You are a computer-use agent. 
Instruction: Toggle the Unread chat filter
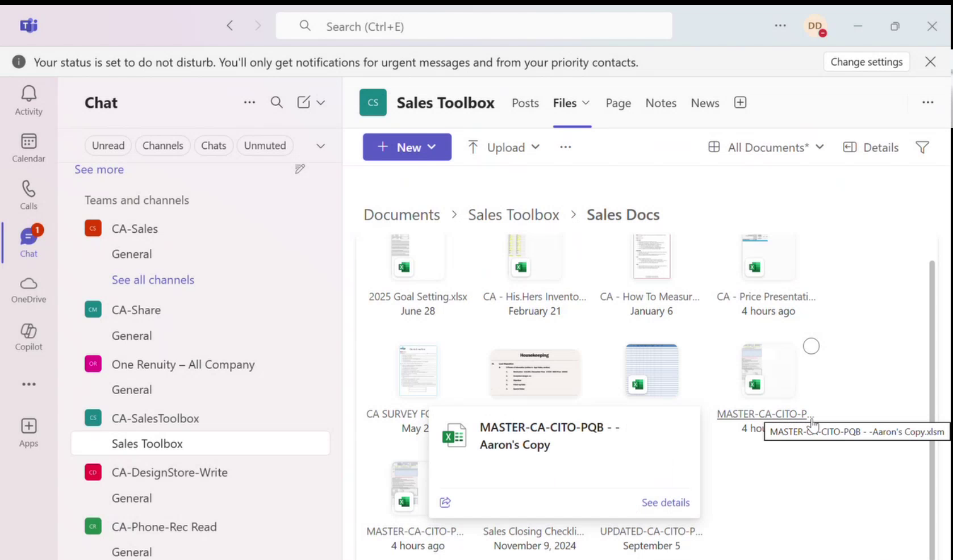pyautogui.click(x=108, y=145)
